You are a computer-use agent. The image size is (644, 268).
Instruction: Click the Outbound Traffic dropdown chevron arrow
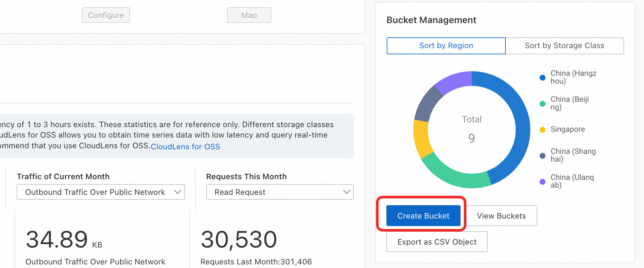(177, 192)
